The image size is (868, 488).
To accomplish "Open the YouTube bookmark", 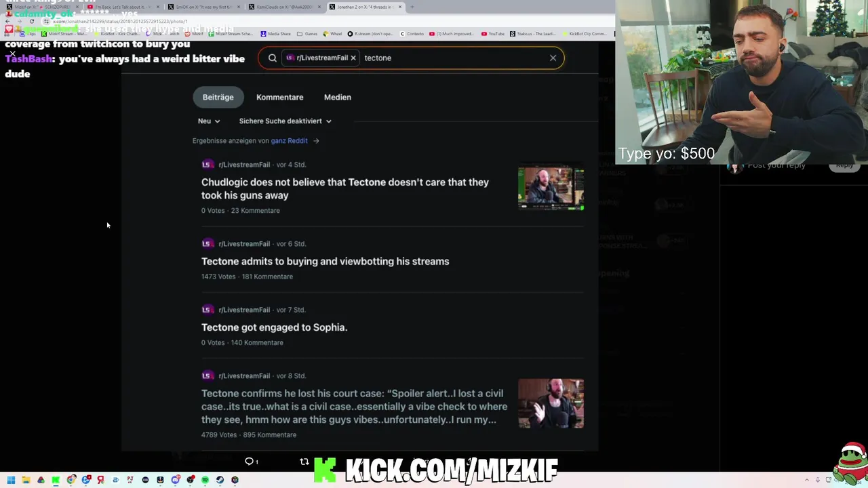I will coord(494,34).
